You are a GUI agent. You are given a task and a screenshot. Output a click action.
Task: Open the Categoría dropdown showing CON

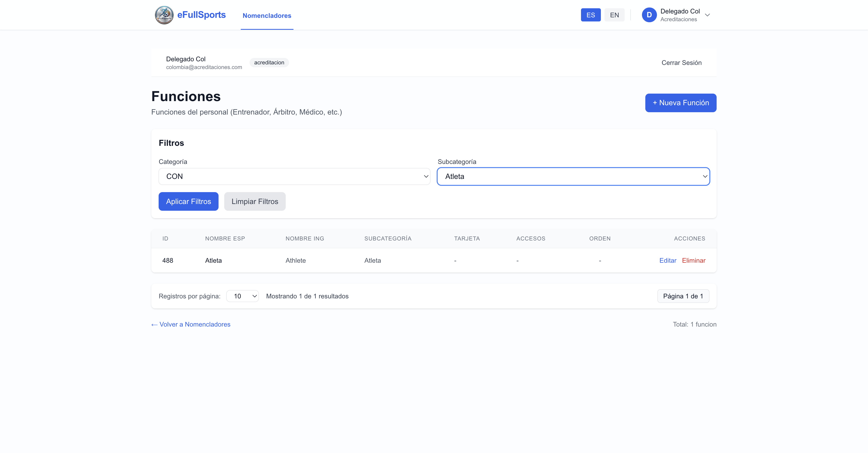(x=294, y=176)
